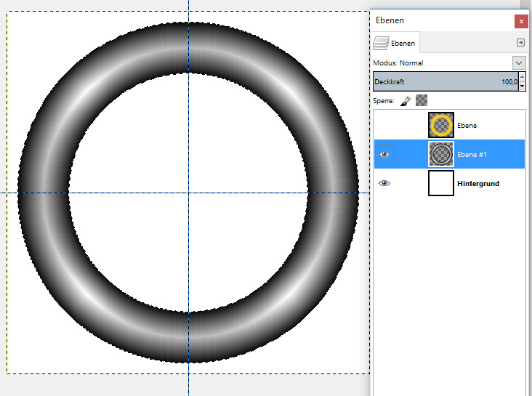Click the canvas where the guides intersect
The image size is (532, 396).
(x=189, y=193)
